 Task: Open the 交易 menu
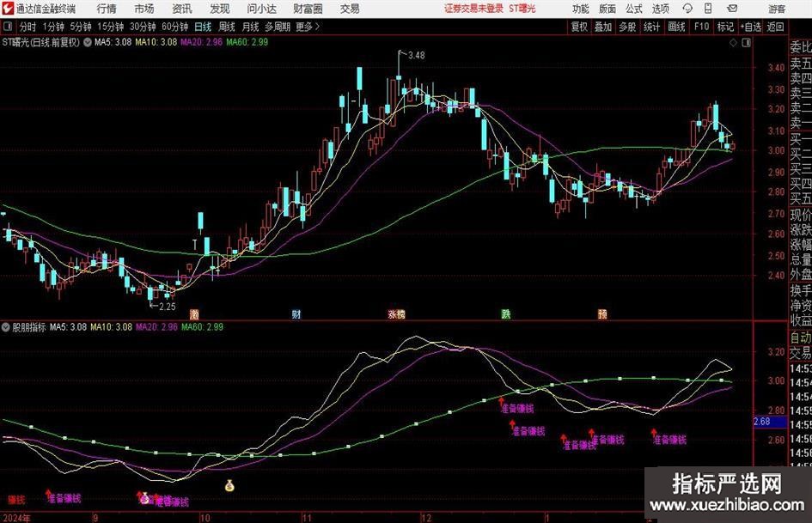[350, 9]
